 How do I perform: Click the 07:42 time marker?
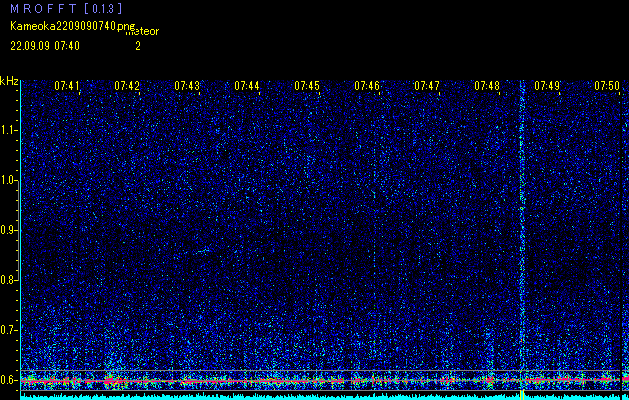click(127, 86)
